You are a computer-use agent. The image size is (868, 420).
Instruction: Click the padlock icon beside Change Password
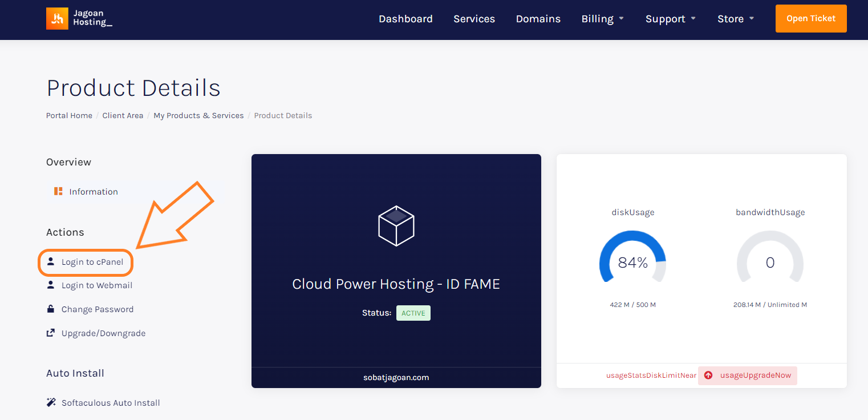pos(51,309)
